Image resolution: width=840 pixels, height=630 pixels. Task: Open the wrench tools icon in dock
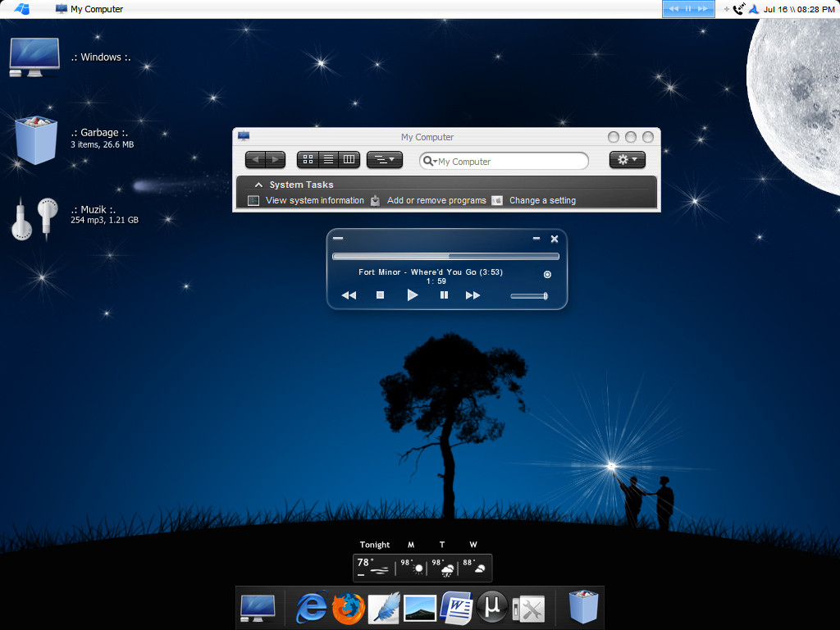click(x=529, y=609)
